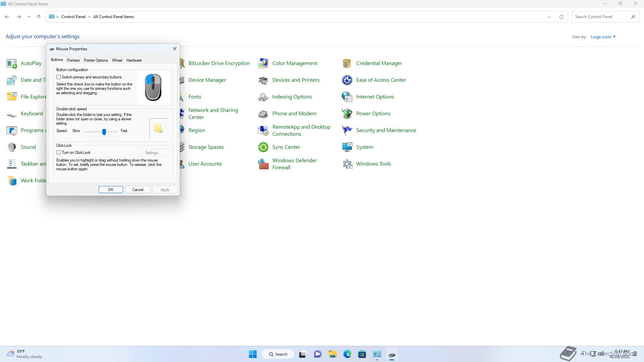Click the taskbar Search box

(278, 354)
